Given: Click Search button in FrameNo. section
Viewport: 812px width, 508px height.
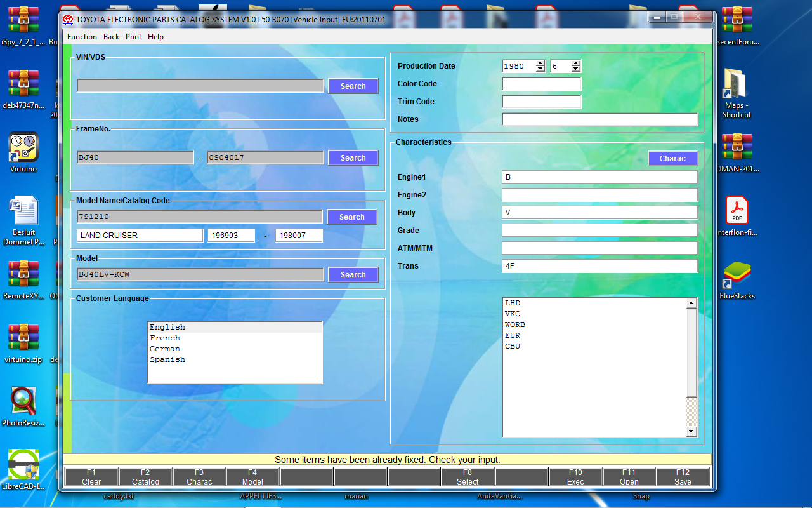Looking at the screenshot, I should tap(353, 158).
